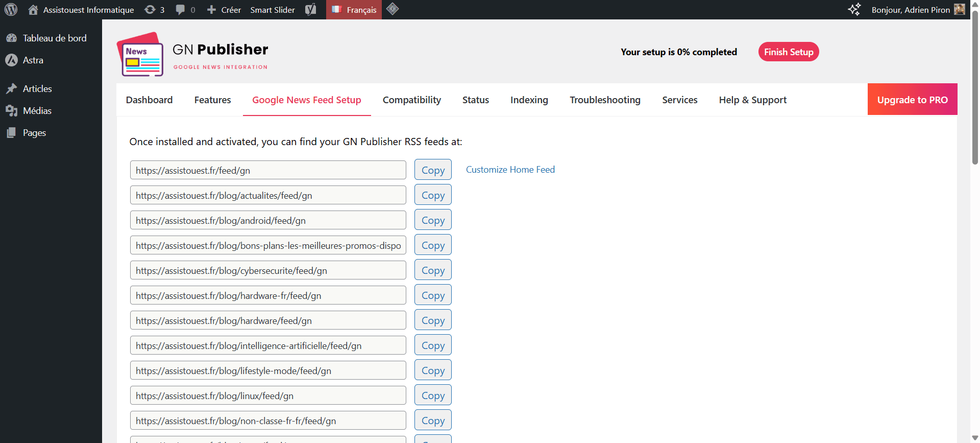Open the Français language switcher
Viewport: 980px width, 443px height.
click(x=354, y=10)
